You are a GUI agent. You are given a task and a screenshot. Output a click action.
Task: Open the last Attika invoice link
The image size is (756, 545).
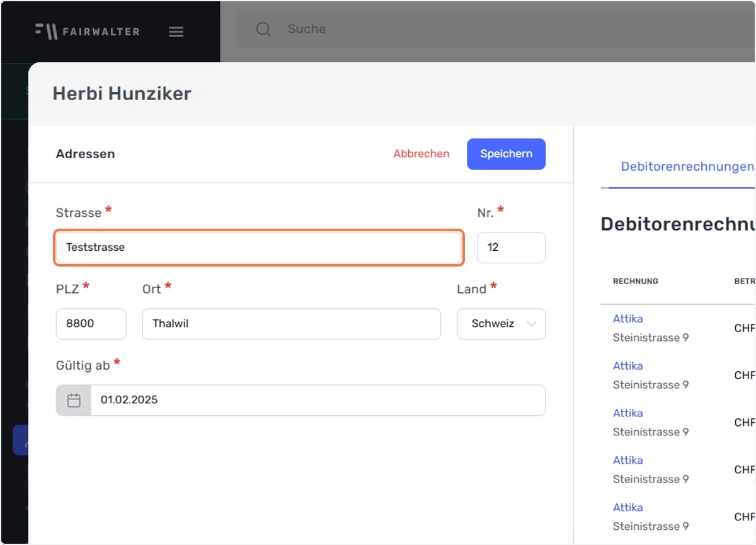[x=627, y=508]
